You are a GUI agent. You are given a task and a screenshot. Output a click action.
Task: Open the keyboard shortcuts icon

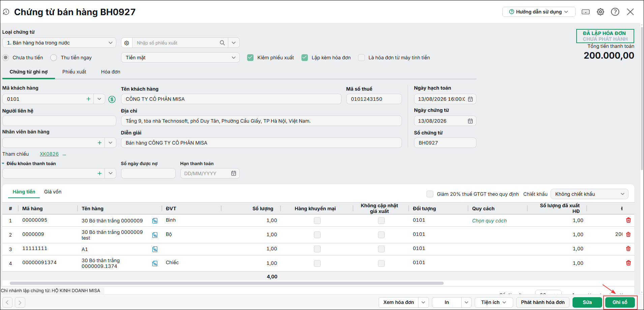click(x=586, y=12)
